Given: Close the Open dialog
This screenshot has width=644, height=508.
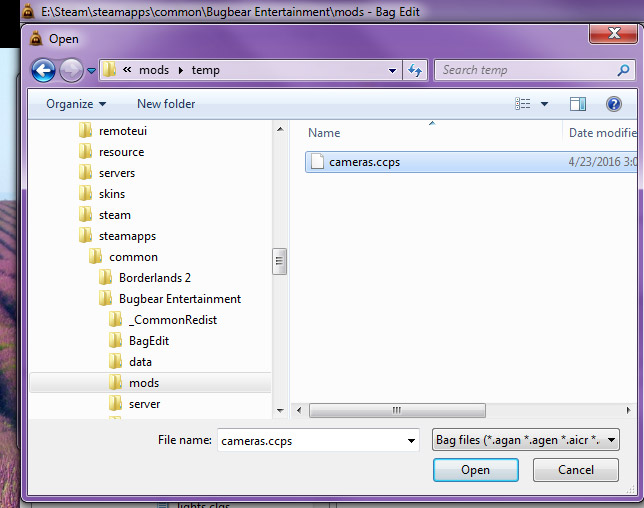Looking at the screenshot, I should pyautogui.click(x=614, y=33).
